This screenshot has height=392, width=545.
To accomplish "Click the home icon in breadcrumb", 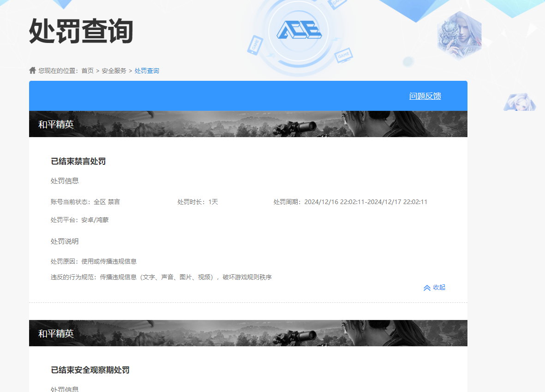I will pos(32,70).
